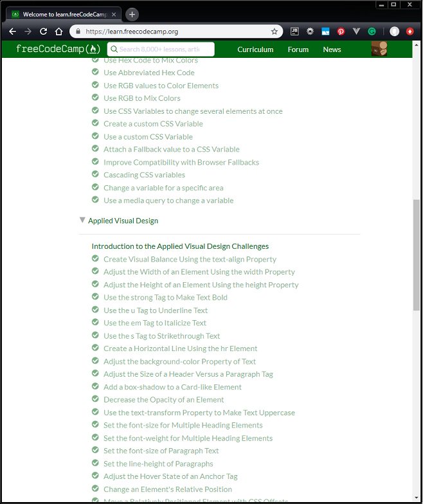
Task: Collapse the Applied Visual Design section
Action: point(82,220)
